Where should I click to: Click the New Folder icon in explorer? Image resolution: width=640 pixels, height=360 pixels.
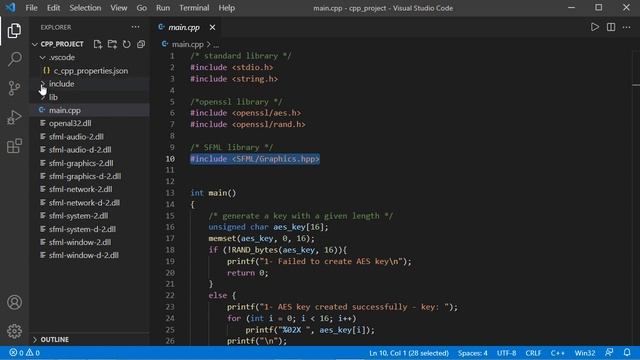[112, 44]
